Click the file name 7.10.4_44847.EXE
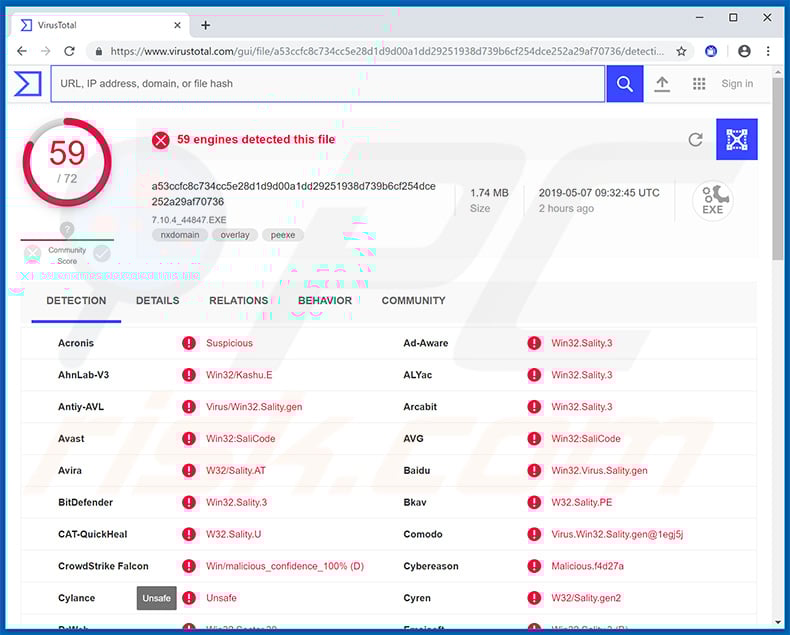Image resolution: width=790 pixels, height=635 pixels. [x=189, y=220]
